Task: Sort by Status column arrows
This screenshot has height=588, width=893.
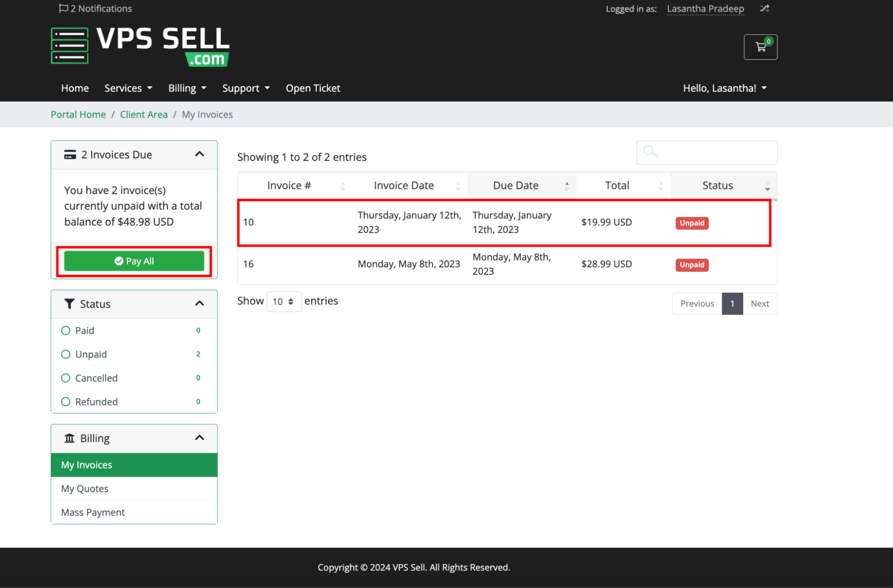Action: (767, 186)
